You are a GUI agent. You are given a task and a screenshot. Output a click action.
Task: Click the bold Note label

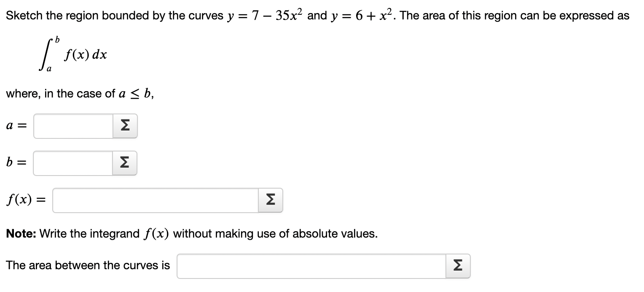pos(20,233)
